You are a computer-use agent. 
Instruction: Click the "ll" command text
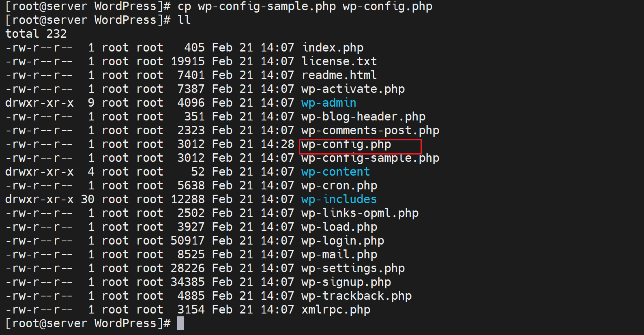(x=184, y=20)
